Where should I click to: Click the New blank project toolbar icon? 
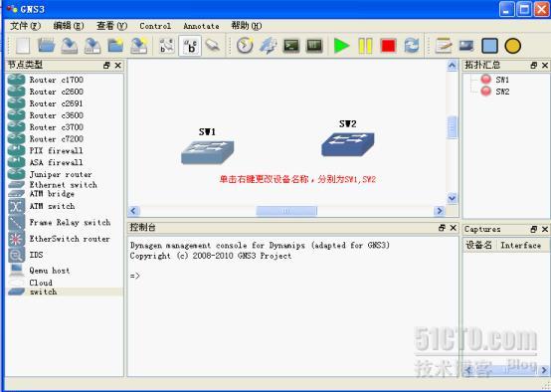pyautogui.click(x=23, y=46)
